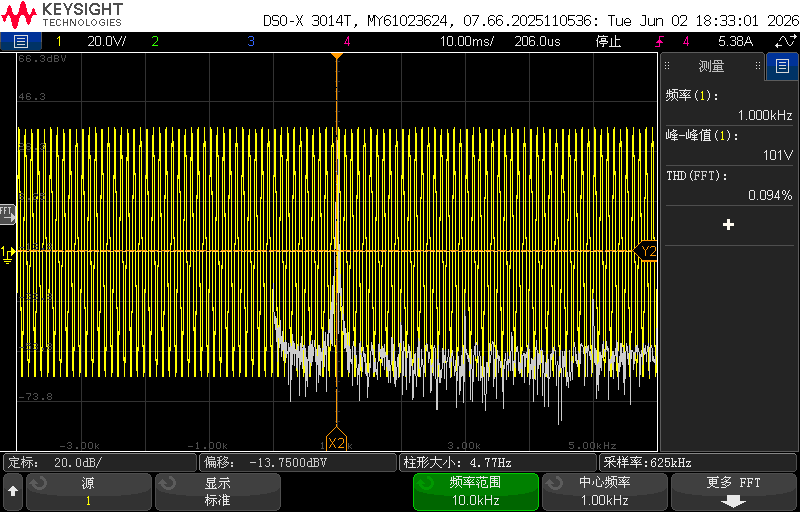Image resolution: width=800 pixels, height=512 pixels.
Task: Click the FFT label icon on left edge
Action: 8,214
